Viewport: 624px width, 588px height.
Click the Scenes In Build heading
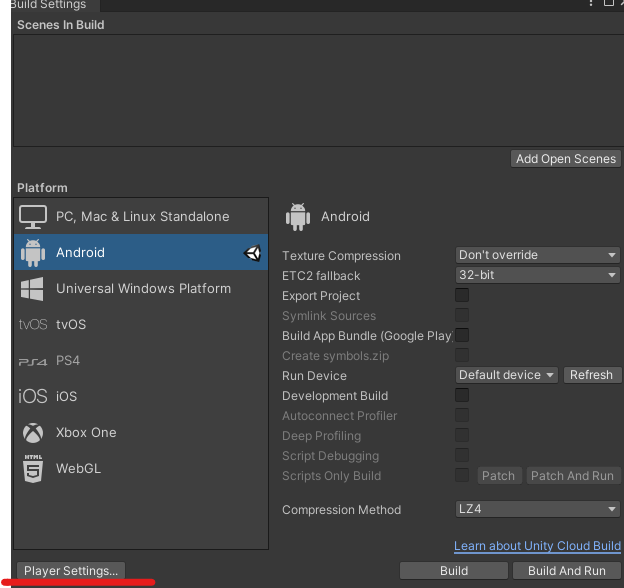[x=61, y=25]
